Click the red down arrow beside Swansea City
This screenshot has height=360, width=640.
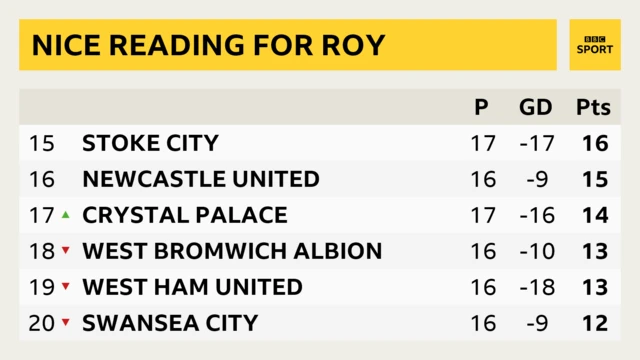click(66, 322)
